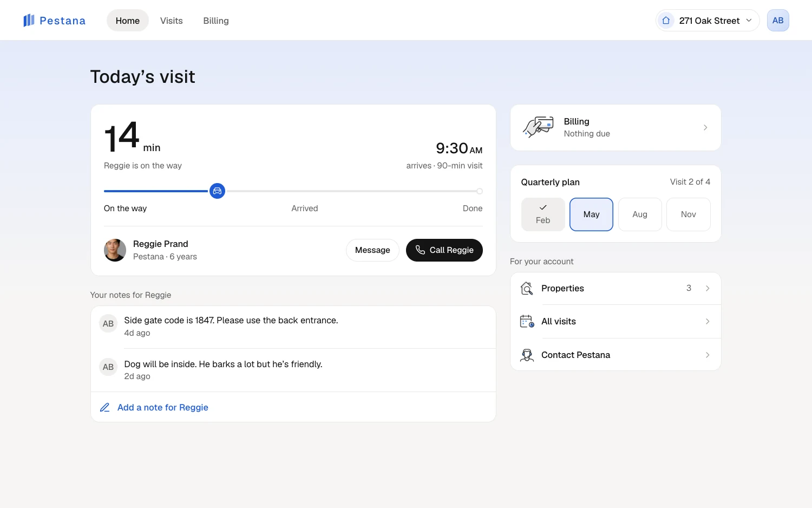Click the Properties house search icon
This screenshot has width=812, height=508.
point(527,288)
